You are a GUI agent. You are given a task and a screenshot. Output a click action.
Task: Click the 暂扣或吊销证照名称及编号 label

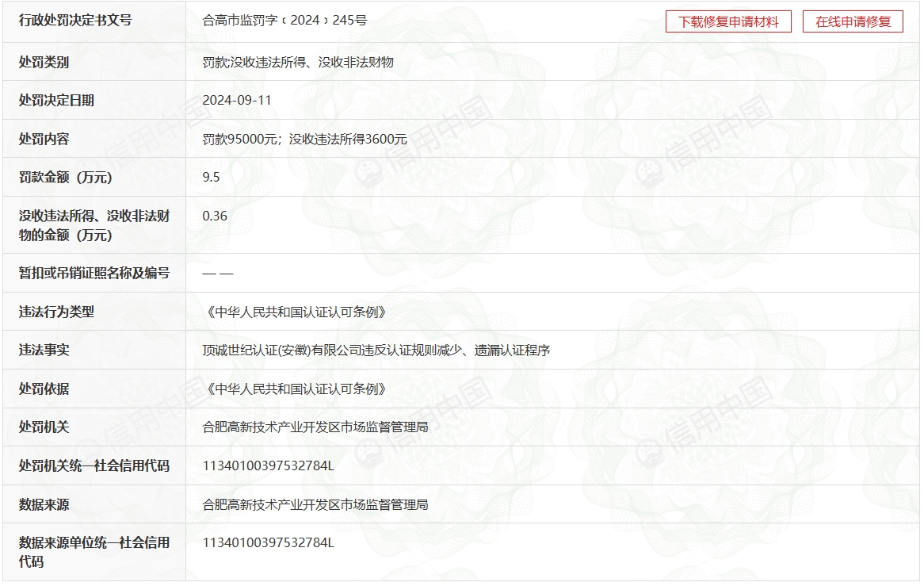point(94,273)
